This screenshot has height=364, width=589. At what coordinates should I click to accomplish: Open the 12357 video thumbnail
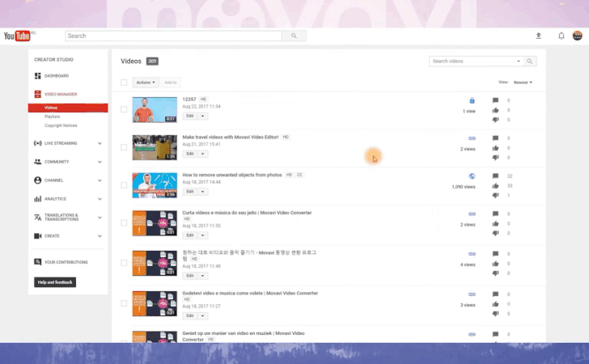155,110
